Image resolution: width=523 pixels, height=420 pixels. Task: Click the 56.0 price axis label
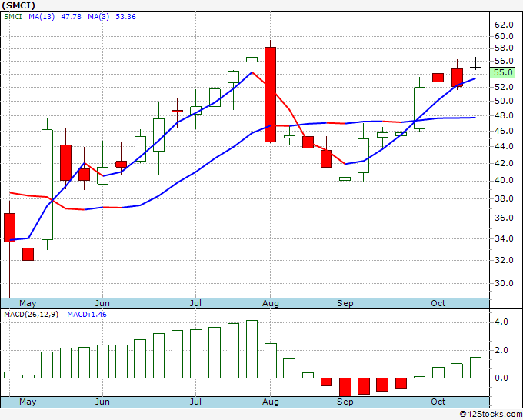(x=504, y=61)
